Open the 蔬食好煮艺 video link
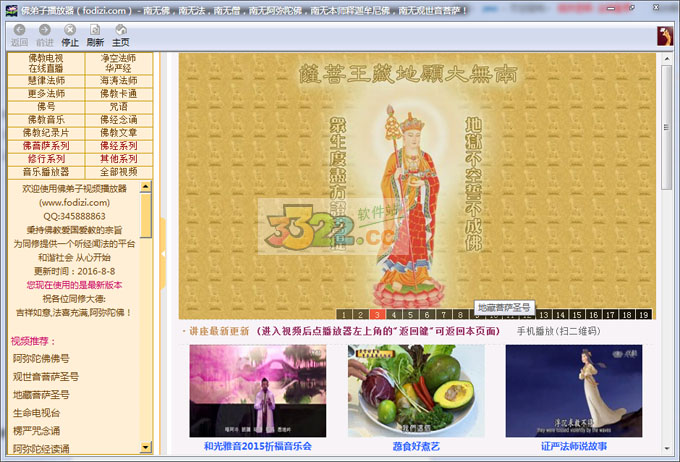The image size is (680, 462). (405, 446)
